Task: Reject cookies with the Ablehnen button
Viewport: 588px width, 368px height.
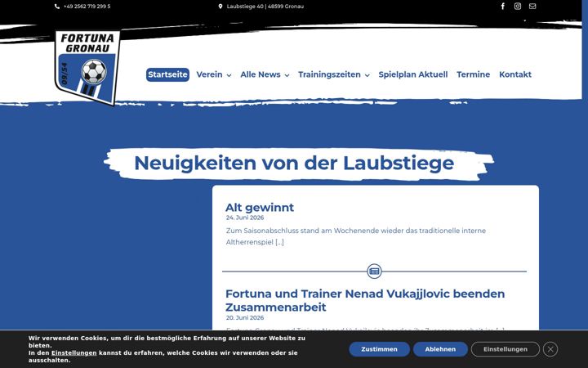Action: click(x=440, y=349)
